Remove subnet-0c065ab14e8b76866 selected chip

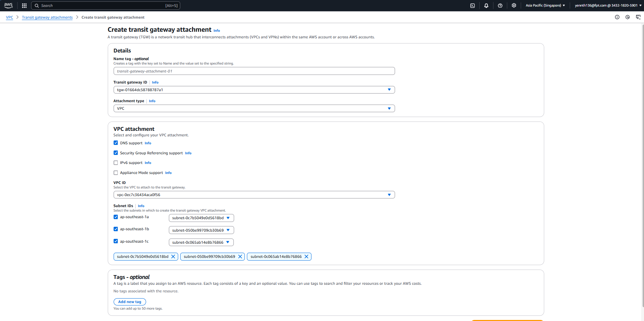(x=306, y=256)
